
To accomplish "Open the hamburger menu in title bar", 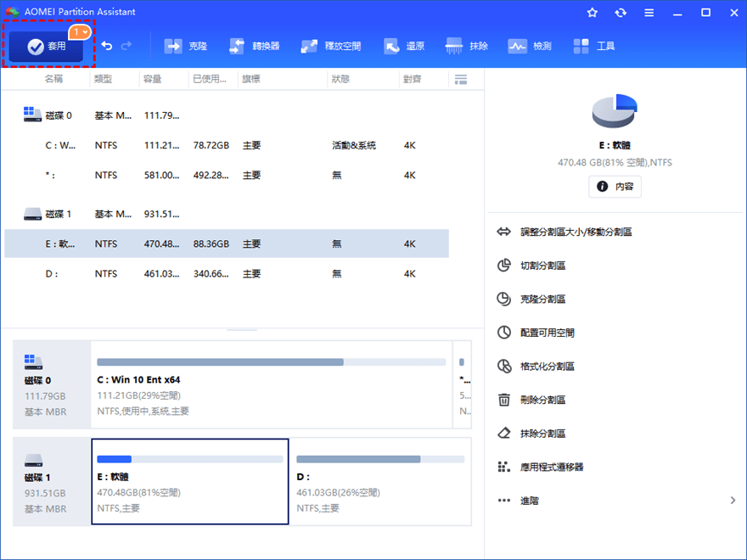I will click(x=649, y=13).
